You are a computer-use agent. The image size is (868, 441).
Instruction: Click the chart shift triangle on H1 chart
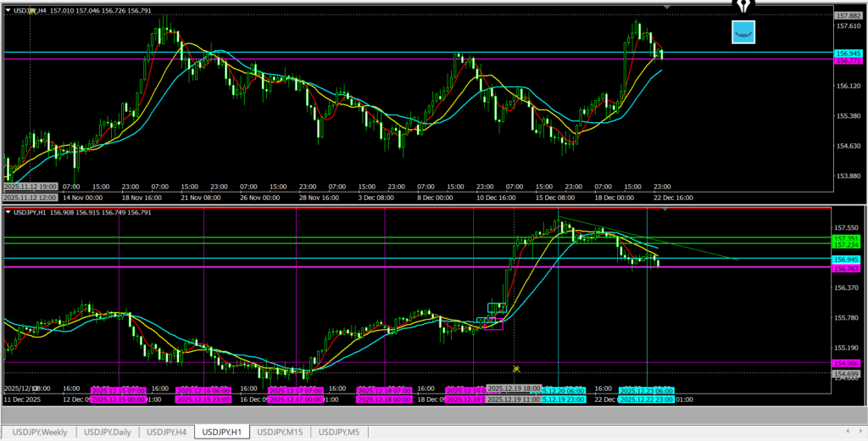coord(667,209)
